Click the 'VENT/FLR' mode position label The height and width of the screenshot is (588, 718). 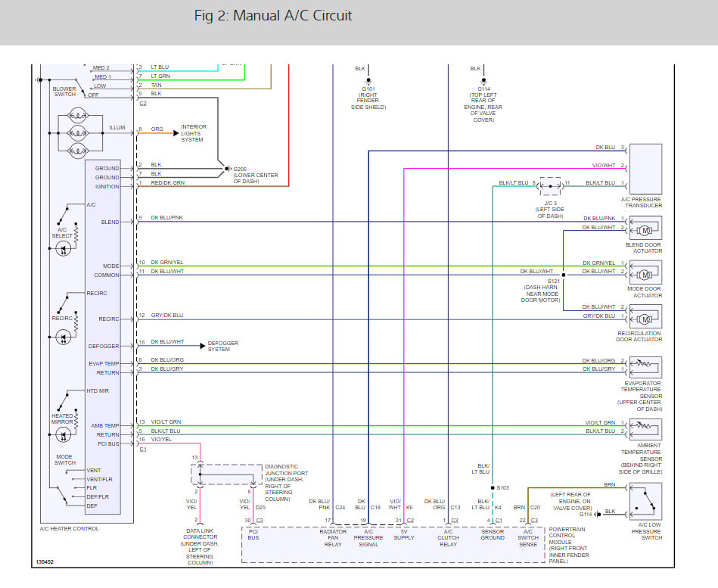coord(99,480)
